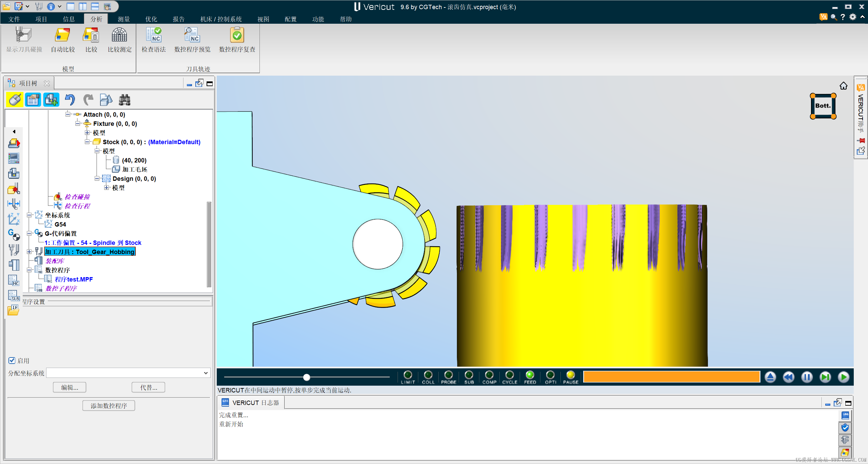The image size is (868, 464).
Task: Collapse the G-代码偏置 node
Action: click(x=29, y=233)
